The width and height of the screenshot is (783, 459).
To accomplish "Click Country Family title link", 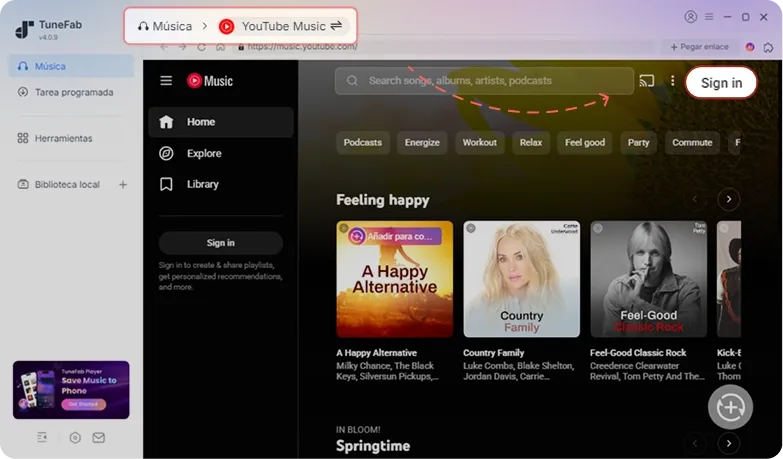I will pos(493,353).
